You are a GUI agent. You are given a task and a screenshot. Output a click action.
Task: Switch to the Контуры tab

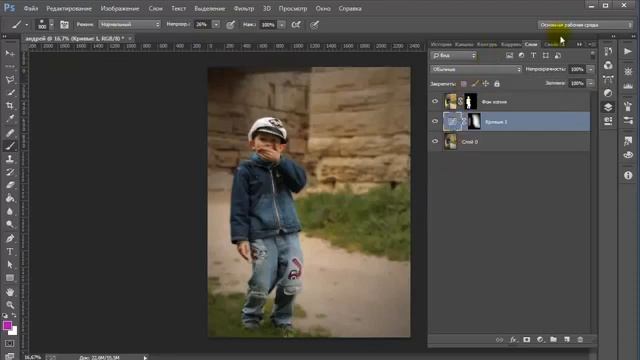pyautogui.click(x=487, y=44)
